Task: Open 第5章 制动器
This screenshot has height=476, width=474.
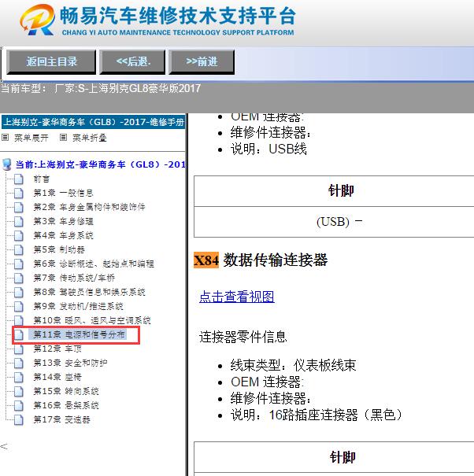Action: (59, 249)
